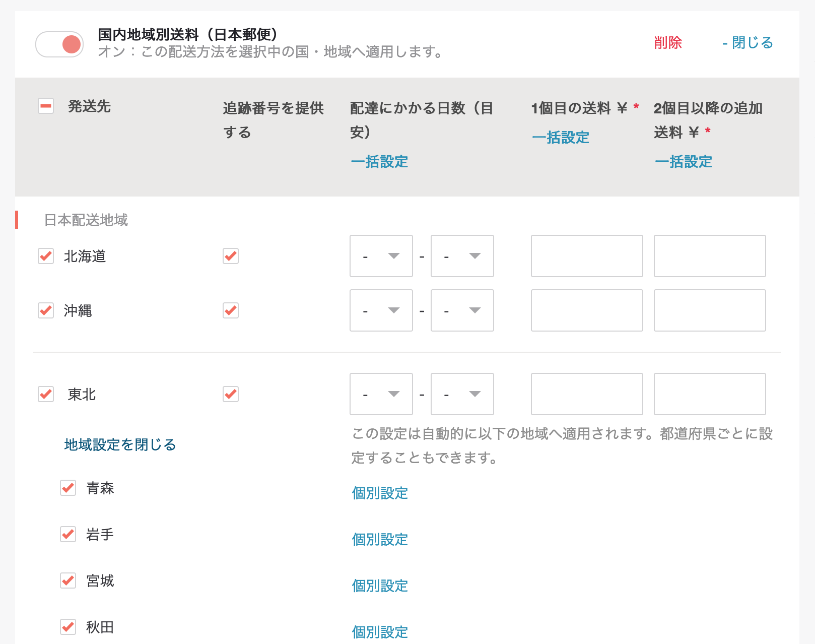
Task: Uncheck tracking number checkbox for 沖縄
Action: (231, 310)
